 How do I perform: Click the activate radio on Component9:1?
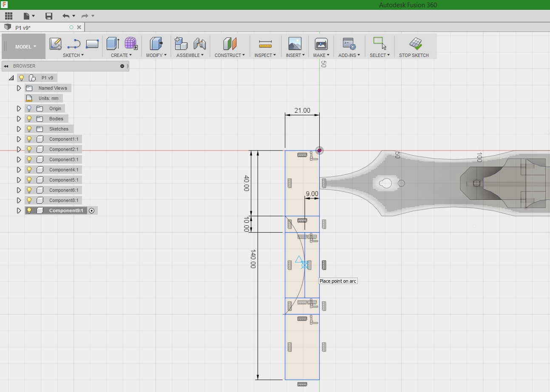point(92,210)
